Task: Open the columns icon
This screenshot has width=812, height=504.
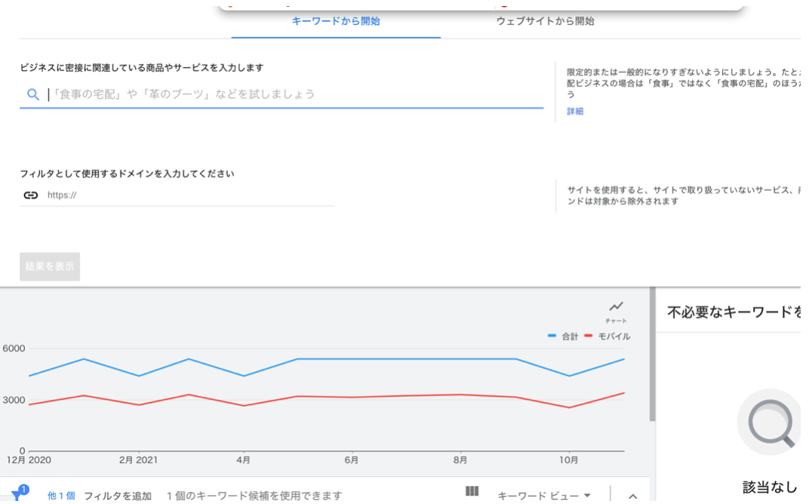Action: pyautogui.click(x=472, y=491)
